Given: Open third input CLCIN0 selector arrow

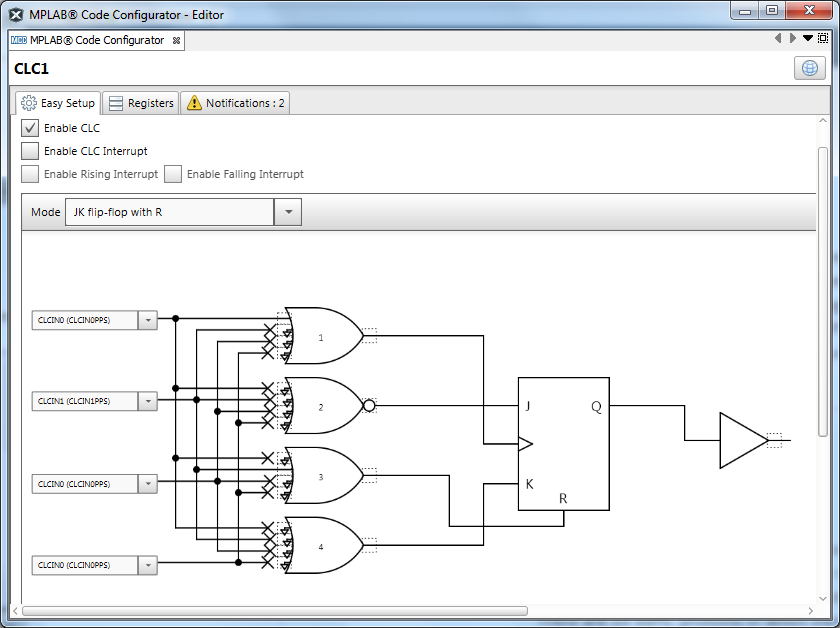Looking at the screenshot, I should pos(148,484).
